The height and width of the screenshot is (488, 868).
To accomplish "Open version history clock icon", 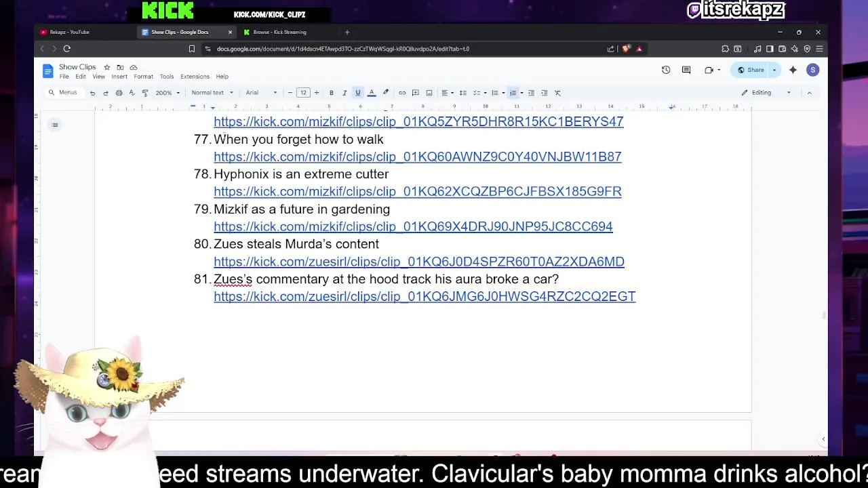I will tap(666, 70).
